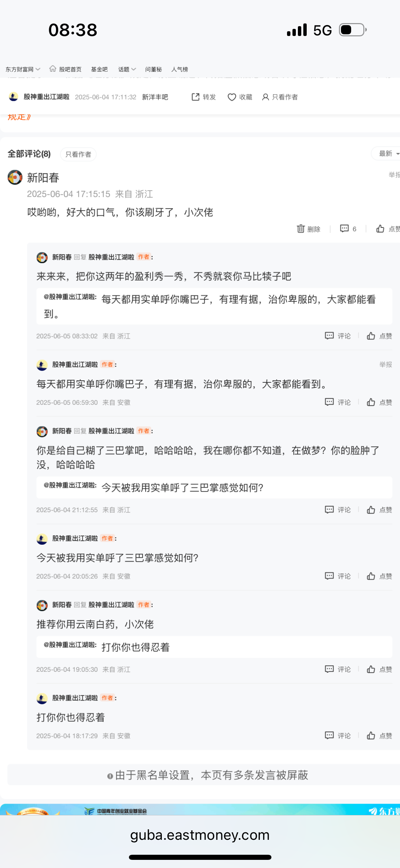Image resolution: width=400 pixels, height=868 pixels.
Task: Click the 删除 trash icon
Action: tap(301, 229)
